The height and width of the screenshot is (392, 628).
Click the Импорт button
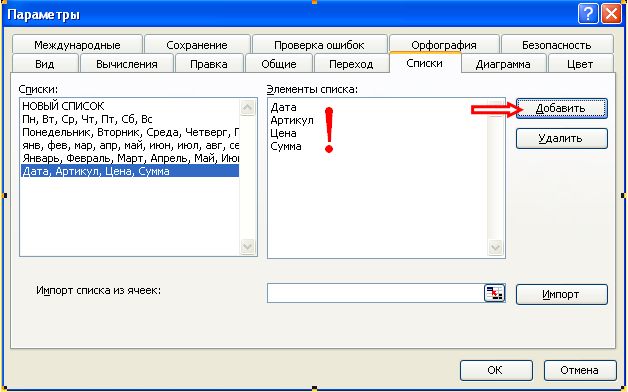click(x=562, y=294)
